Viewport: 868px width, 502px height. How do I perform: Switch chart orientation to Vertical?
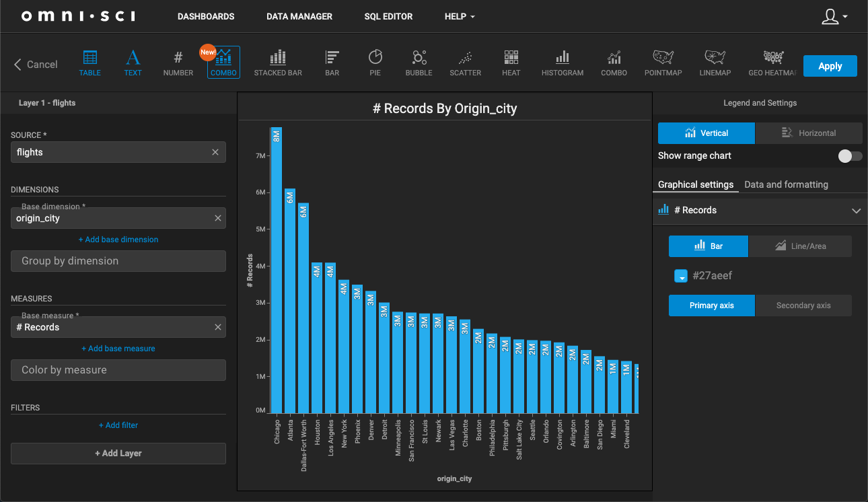pyautogui.click(x=707, y=133)
